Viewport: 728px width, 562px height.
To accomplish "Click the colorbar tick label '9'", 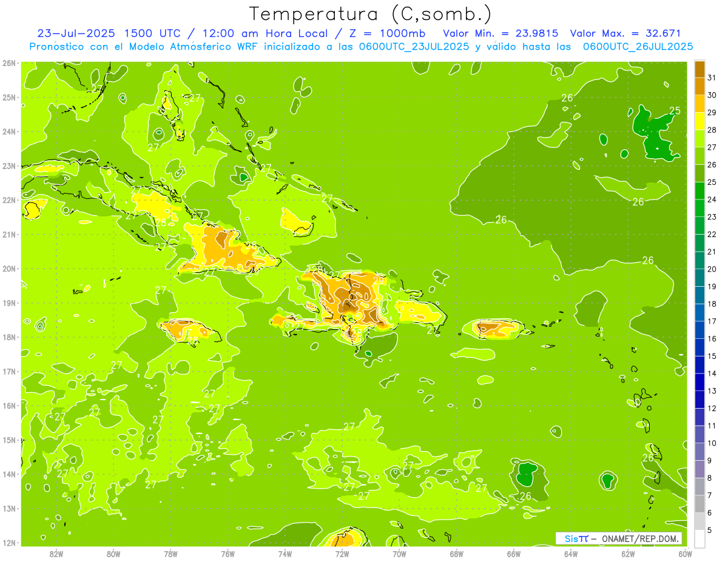I will pyautogui.click(x=710, y=461).
